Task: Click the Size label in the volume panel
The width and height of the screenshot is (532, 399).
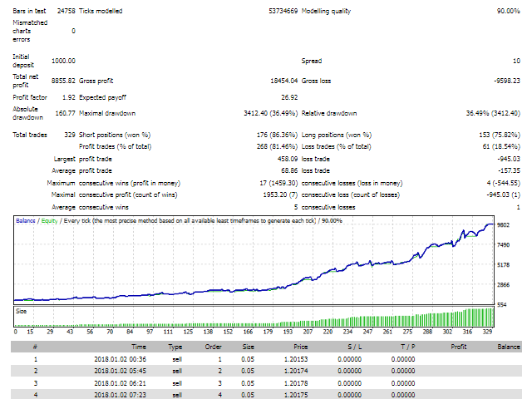Action: coord(21,311)
